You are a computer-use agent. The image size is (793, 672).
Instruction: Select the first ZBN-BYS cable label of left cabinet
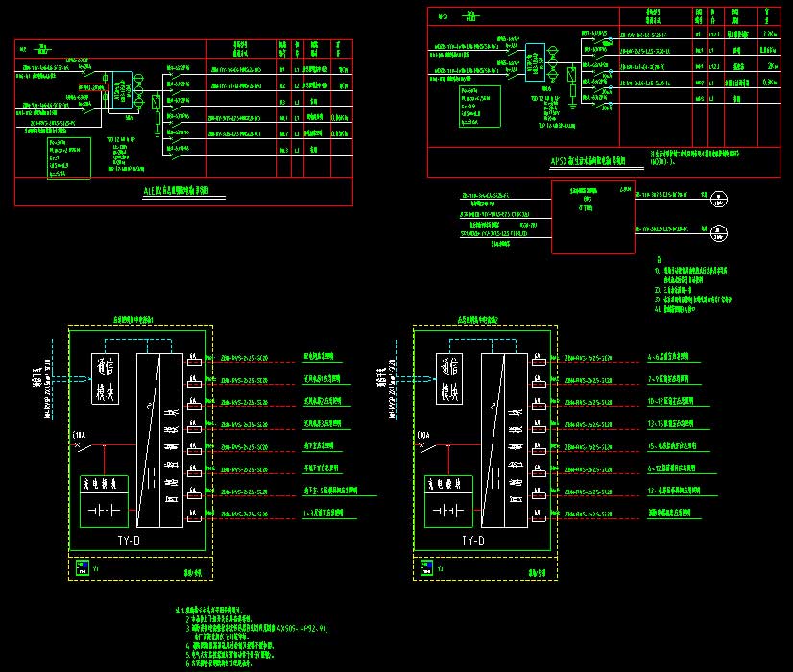tap(244, 358)
